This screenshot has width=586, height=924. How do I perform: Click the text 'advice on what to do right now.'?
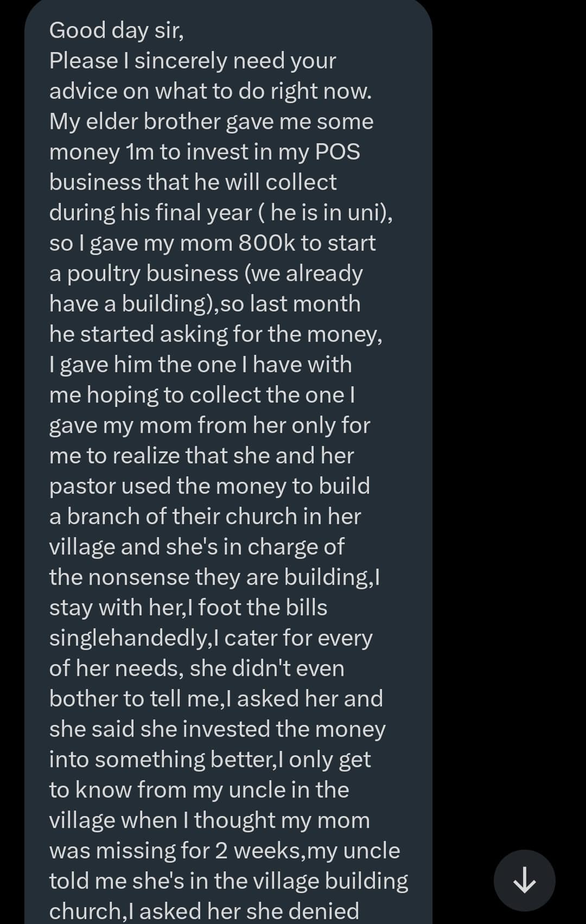(211, 91)
